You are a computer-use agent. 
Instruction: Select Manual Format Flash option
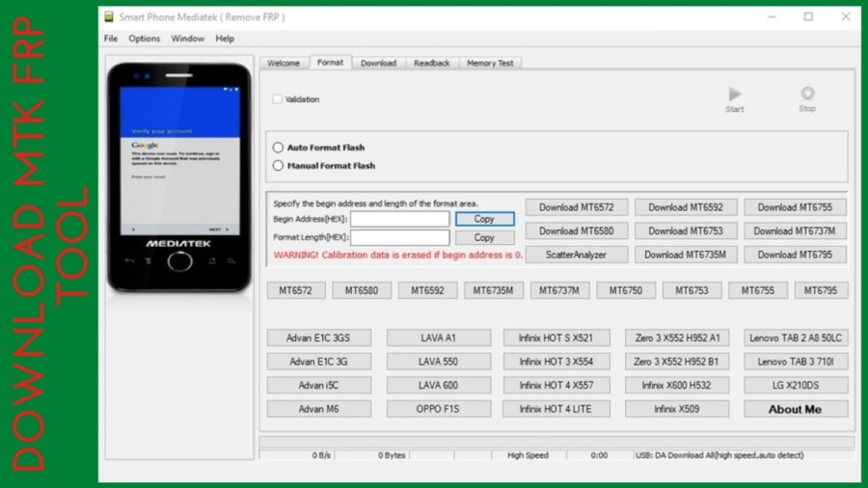tap(278, 166)
